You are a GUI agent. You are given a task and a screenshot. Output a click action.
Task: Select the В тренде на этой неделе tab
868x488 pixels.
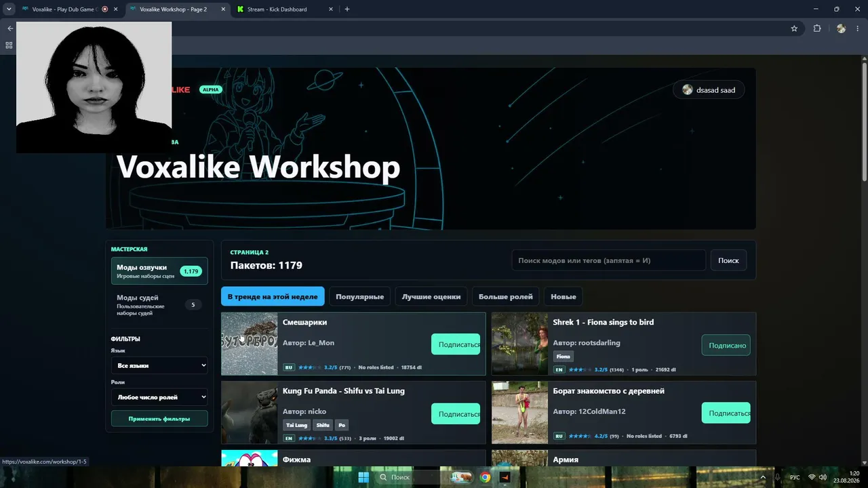point(273,296)
